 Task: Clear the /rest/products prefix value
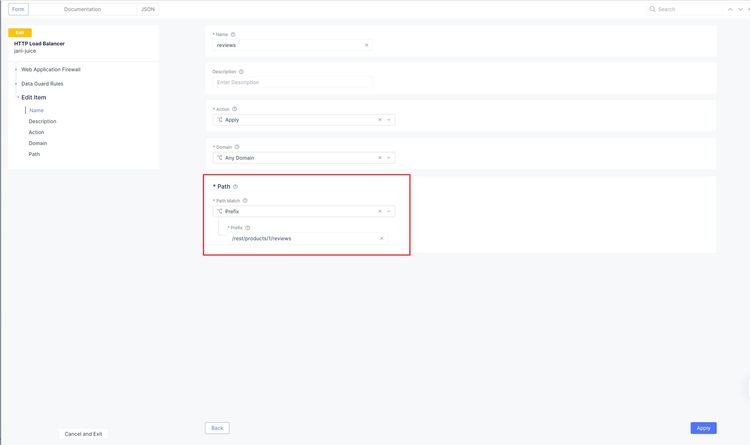[x=381, y=238]
